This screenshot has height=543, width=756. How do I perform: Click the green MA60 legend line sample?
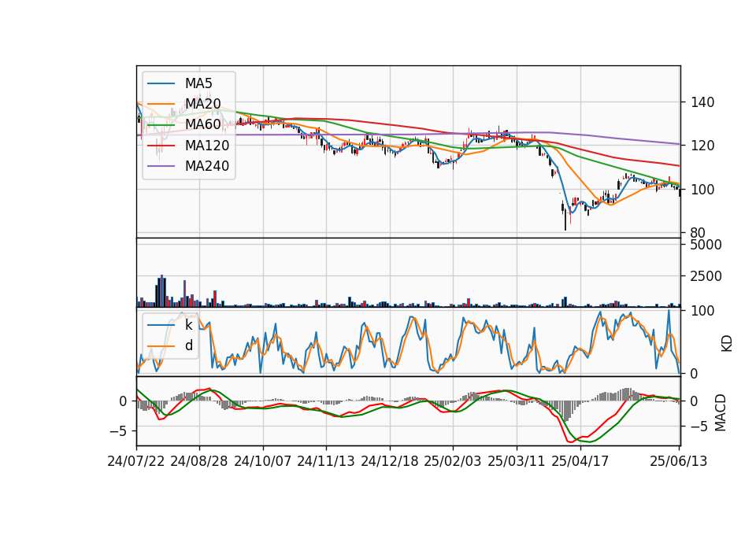(161, 125)
